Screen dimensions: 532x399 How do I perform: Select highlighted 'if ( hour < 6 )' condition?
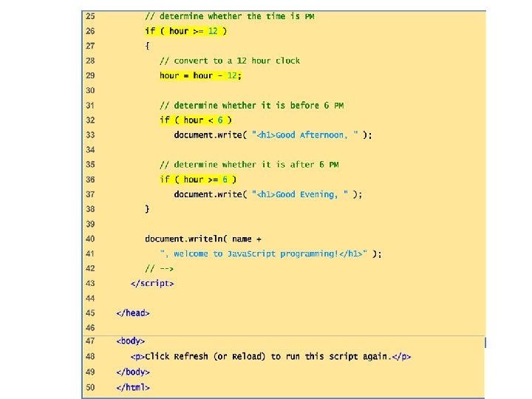196,120
